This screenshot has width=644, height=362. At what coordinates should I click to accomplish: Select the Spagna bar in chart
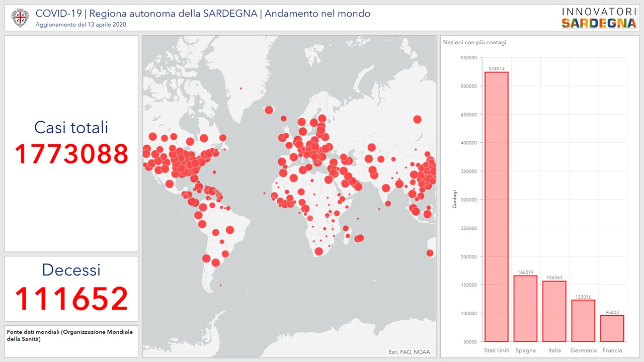click(x=525, y=308)
